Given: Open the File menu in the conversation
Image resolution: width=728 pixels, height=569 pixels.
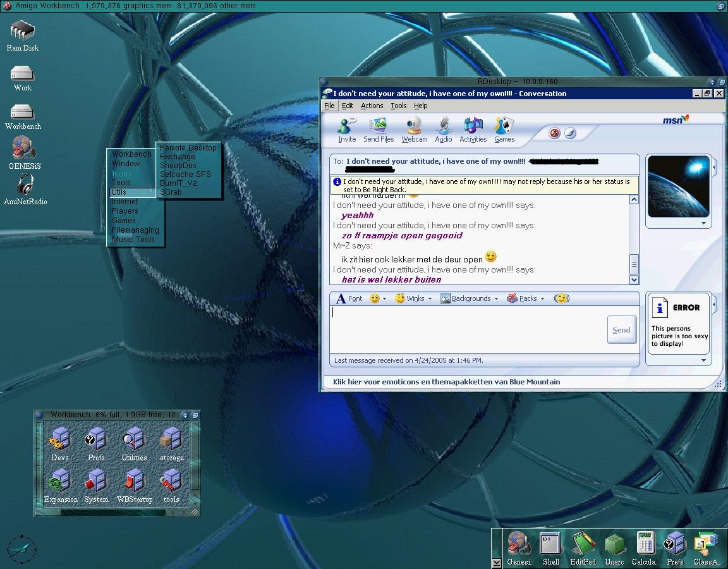Looking at the screenshot, I should coord(329,106).
